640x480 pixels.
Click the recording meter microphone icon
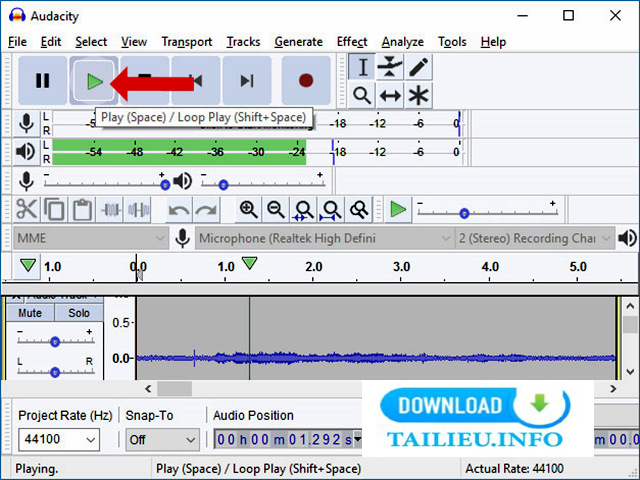pos(26,123)
